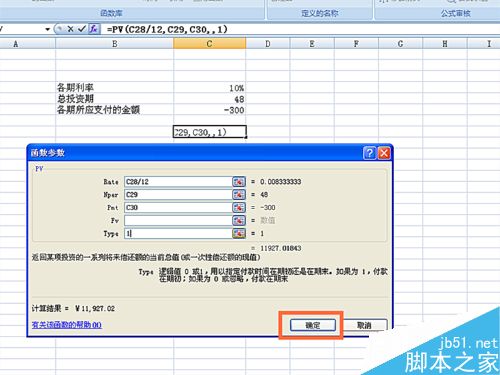Select column D header
The image size is (500, 375).
268,44
